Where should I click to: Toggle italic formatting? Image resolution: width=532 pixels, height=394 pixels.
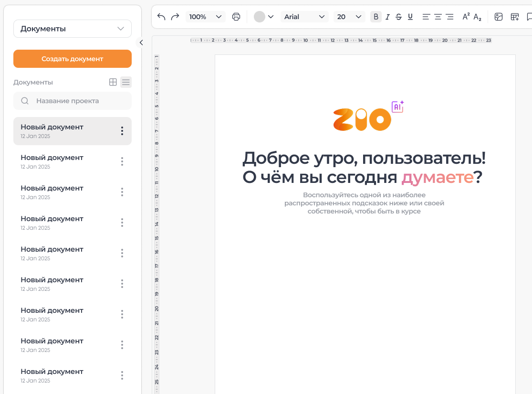pyautogui.click(x=387, y=16)
